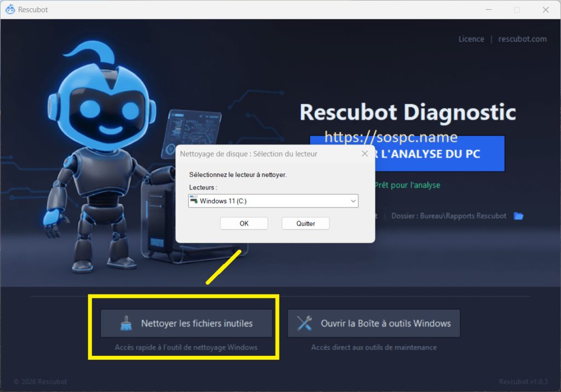
Task: Click the © 2026 Rescubot copyright text
Action: click(x=41, y=382)
